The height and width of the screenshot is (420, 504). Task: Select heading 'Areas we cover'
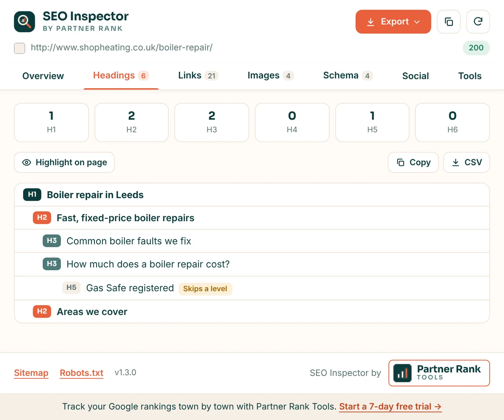pos(92,312)
